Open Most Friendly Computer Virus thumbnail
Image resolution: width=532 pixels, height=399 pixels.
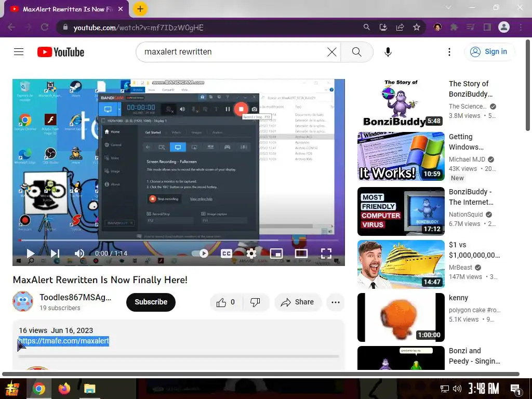pos(401,211)
